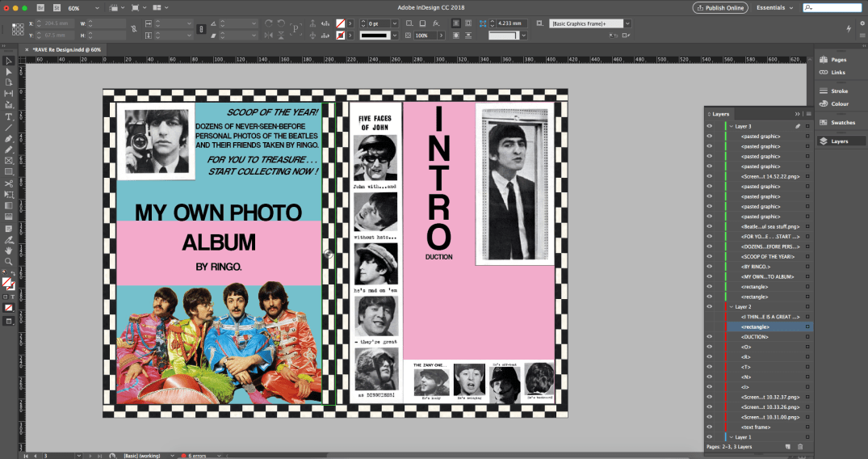The width and height of the screenshot is (868, 459).
Task: Collapse the Layer 3 disclosure triangle
Action: pyautogui.click(x=730, y=126)
